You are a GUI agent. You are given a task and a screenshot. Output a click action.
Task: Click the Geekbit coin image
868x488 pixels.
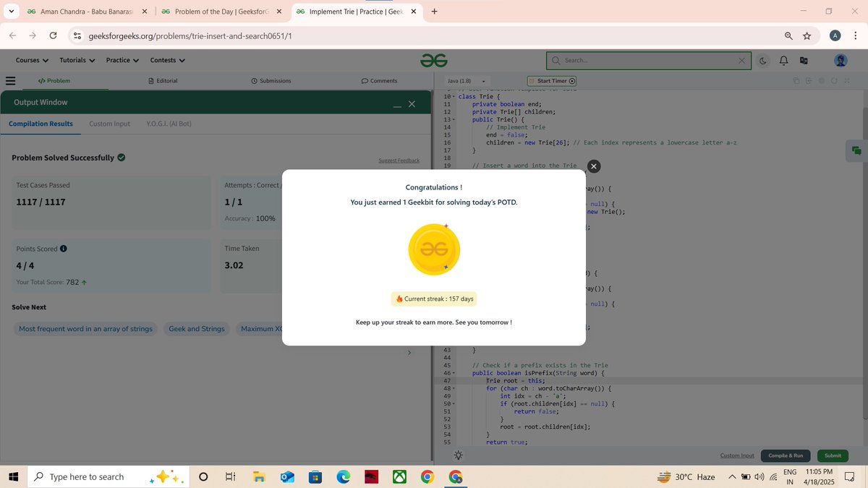click(x=434, y=249)
